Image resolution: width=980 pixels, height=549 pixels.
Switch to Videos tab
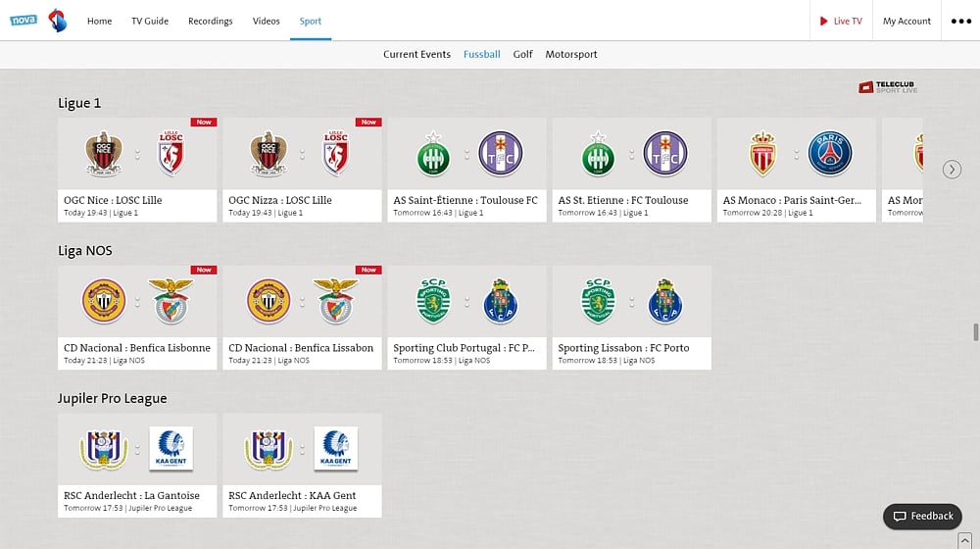267,21
